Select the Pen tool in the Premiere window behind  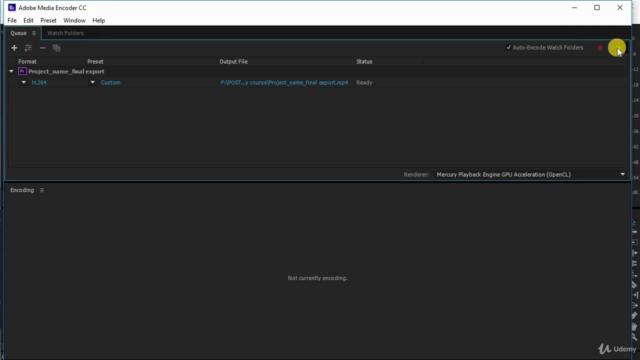point(634,316)
